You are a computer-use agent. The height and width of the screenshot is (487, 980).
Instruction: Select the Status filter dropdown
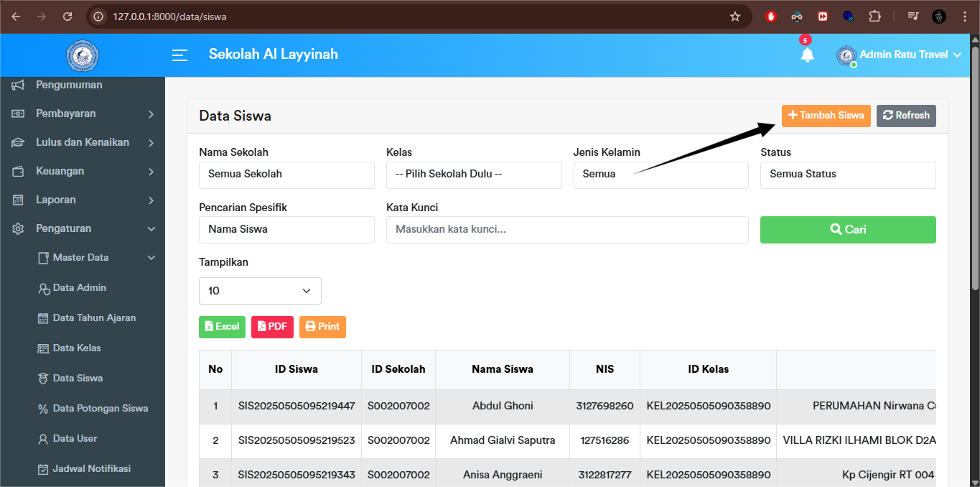coord(847,175)
